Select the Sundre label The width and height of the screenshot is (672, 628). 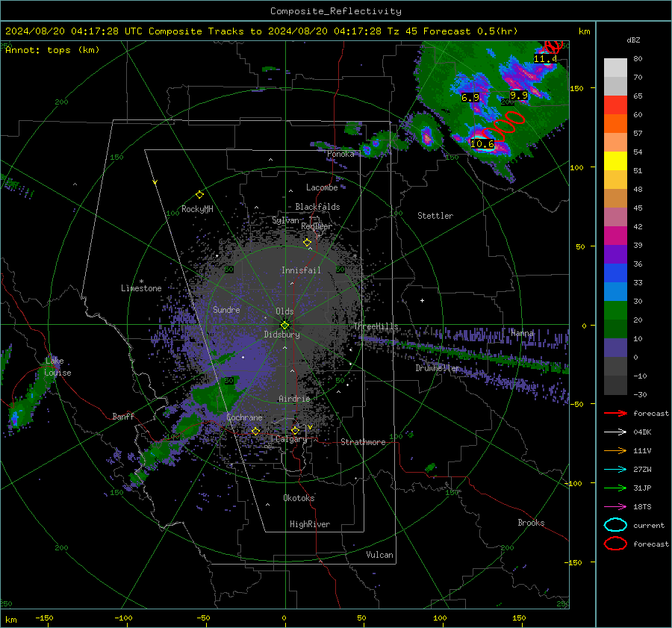point(226,309)
